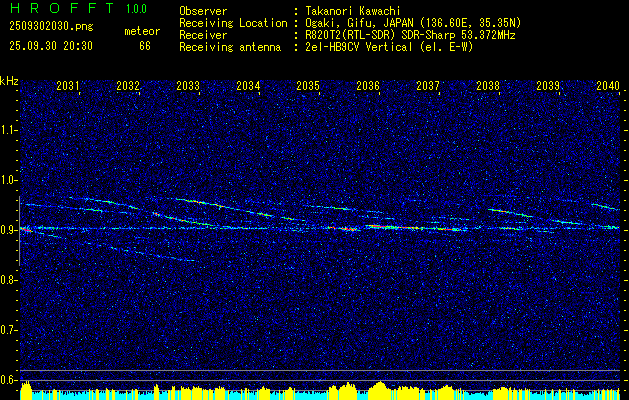629x400 pixels.
Task: Click the 2036 time marker
Action: click(x=368, y=85)
